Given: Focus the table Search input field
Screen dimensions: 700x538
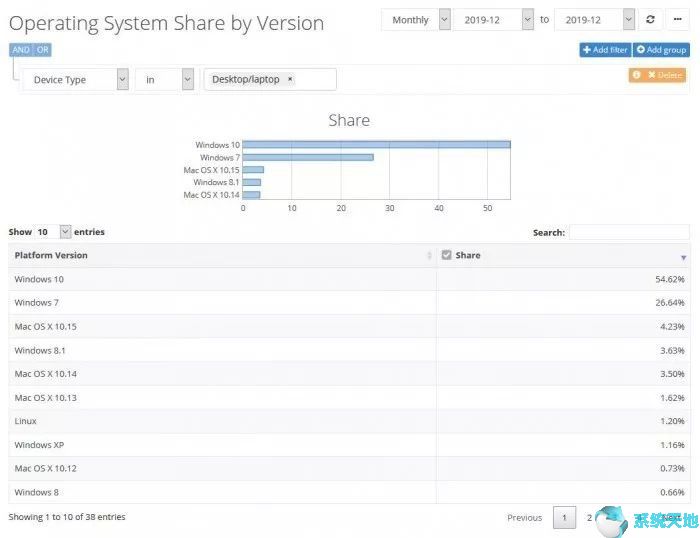Looking at the screenshot, I should [x=629, y=232].
